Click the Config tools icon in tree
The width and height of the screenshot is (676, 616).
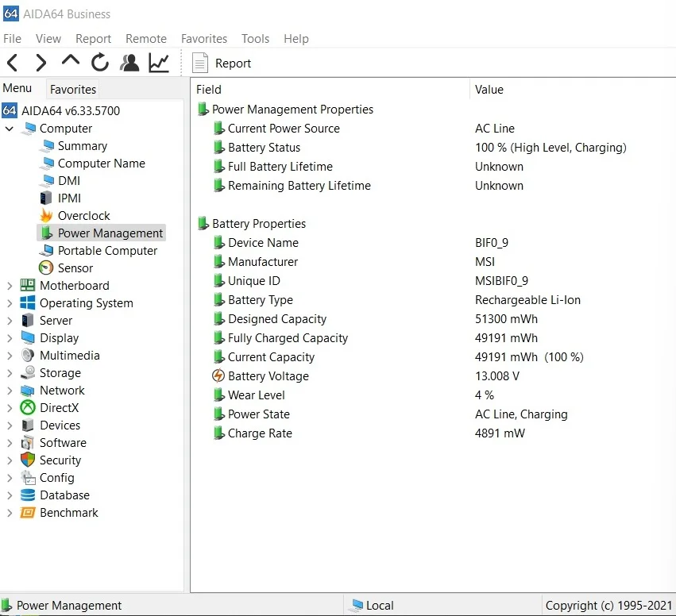28,478
